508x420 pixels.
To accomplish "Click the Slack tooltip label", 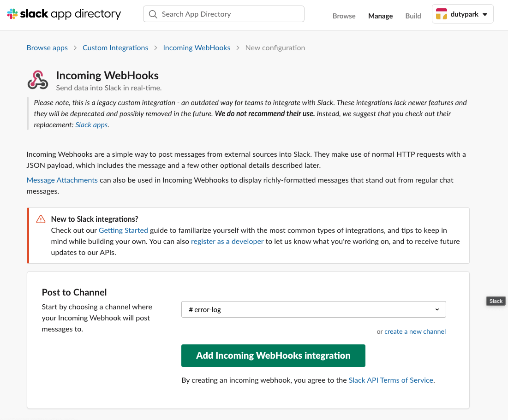I will click(496, 301).
